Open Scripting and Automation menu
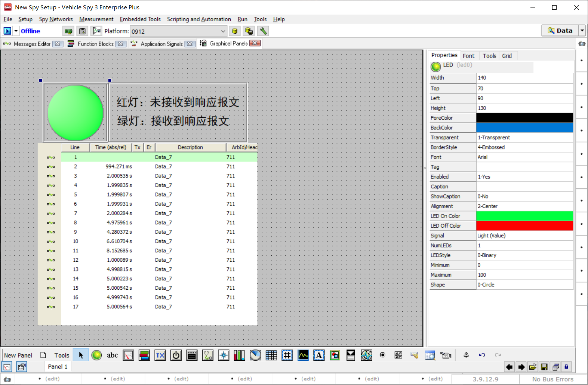The width and height of the screenshot is (588, 385). point(199,19)
